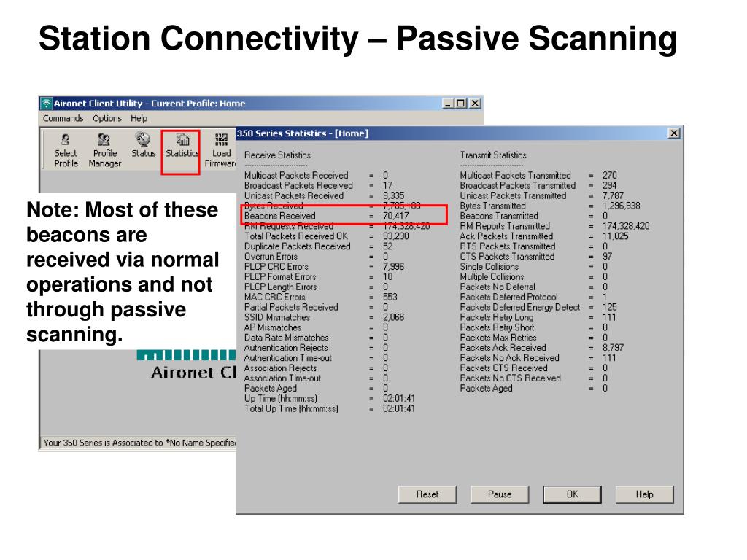Open the Statistics toolbar icon
The image size is (747, 560).
point(182,145)
